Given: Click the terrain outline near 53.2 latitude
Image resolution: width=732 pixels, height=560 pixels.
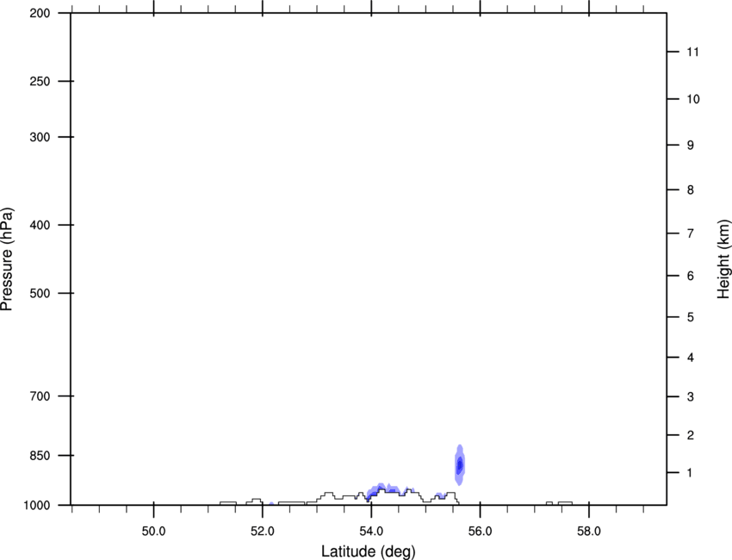Looking at the screenshot, I should [x=328, y=495].
